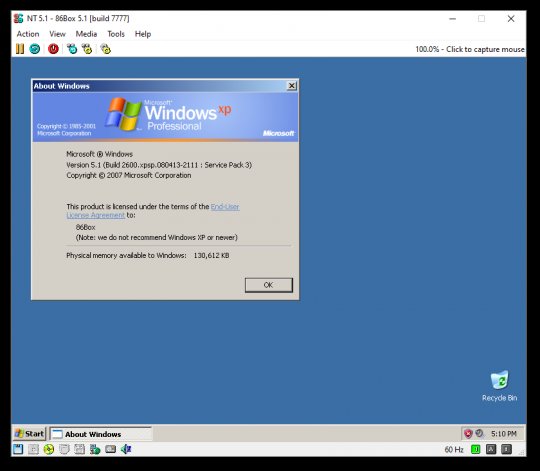Open the Media menu
The image size is (540, 471).
86,34
